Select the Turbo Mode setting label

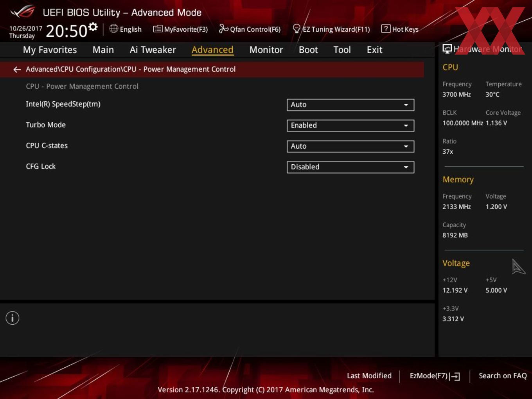click(x=46, y=125)
